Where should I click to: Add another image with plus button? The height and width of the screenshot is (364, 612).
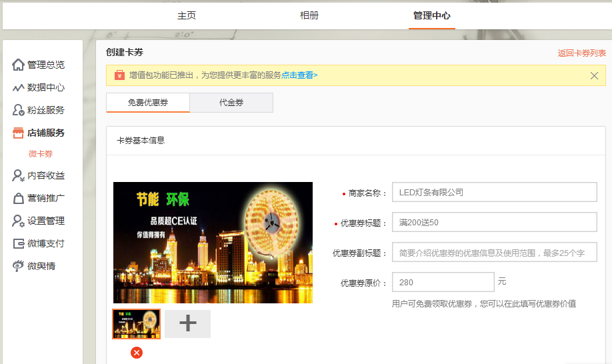point(188,323)
